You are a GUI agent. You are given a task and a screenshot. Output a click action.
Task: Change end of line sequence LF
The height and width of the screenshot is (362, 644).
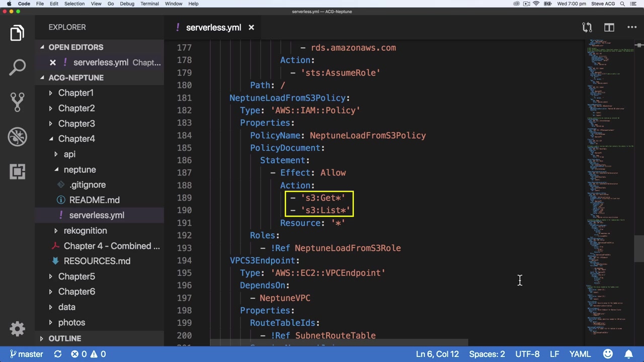point(554,354)
